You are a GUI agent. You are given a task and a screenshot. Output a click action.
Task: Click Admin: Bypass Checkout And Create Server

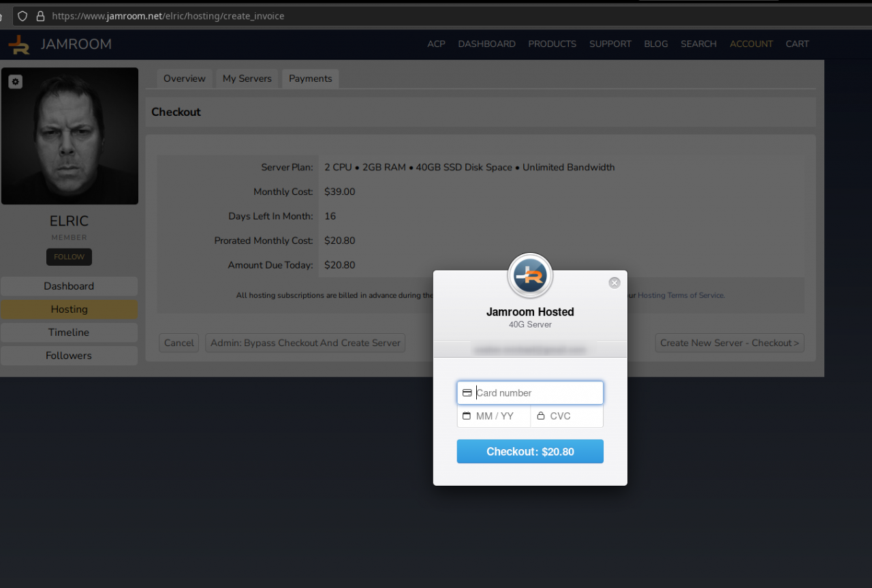(305, 343)
